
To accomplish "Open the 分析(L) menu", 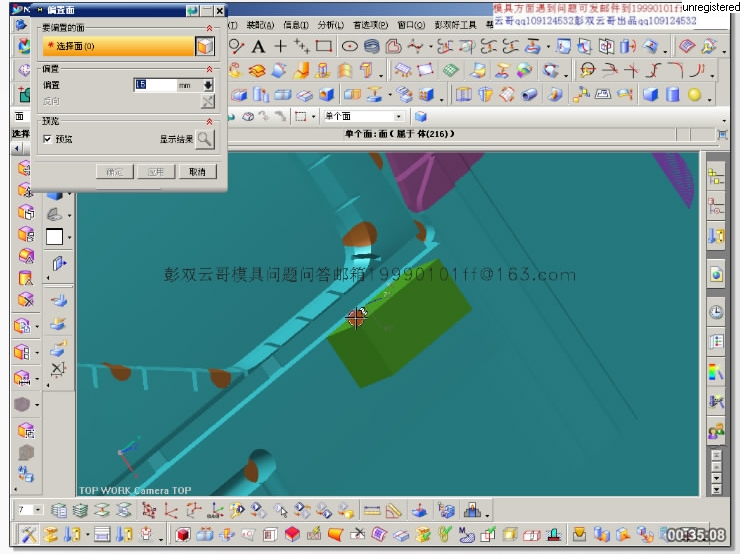I will coord(329,25).
